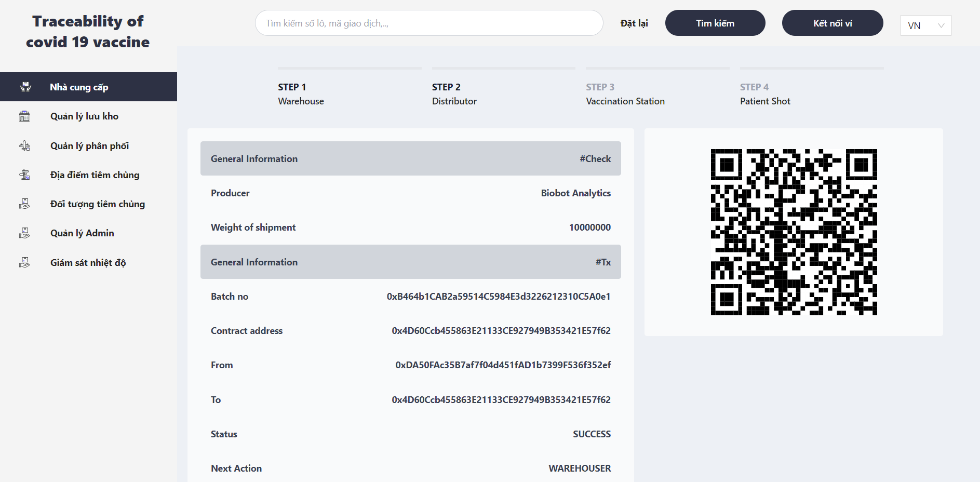
Task: Click the Quản lý lưu kho warehouse icon
Action: pyautogui.click(x=24, y=116)
